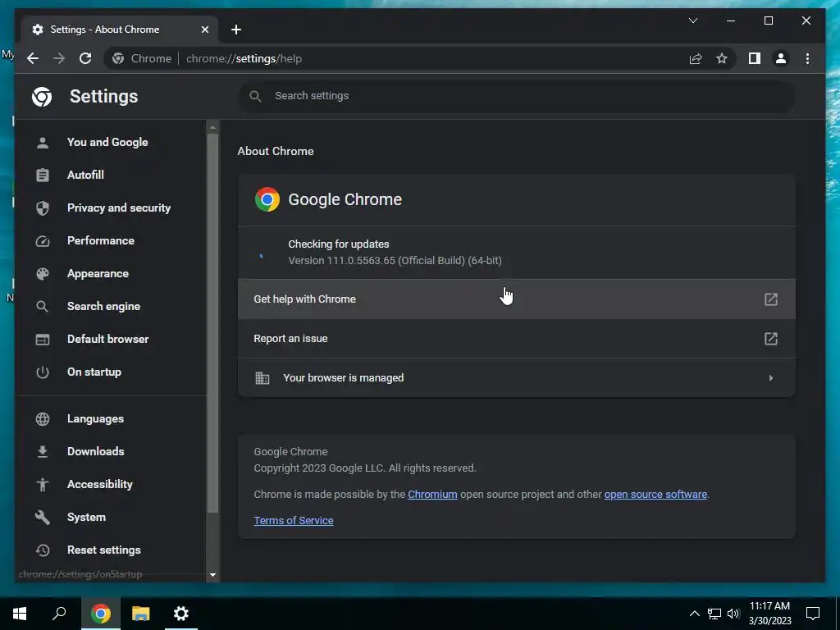
Task: Click the accessibility figure icon in the sidebar
Action: (x=43, y=484)
